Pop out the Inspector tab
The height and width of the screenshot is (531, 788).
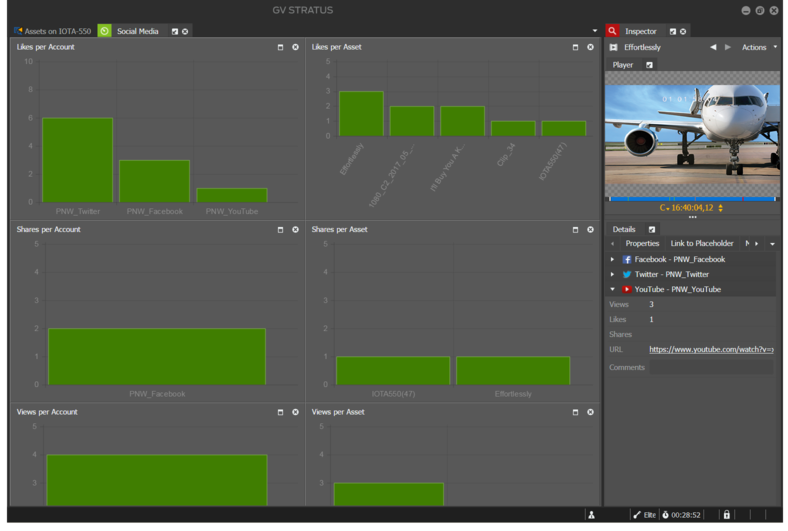pos(673,32)
